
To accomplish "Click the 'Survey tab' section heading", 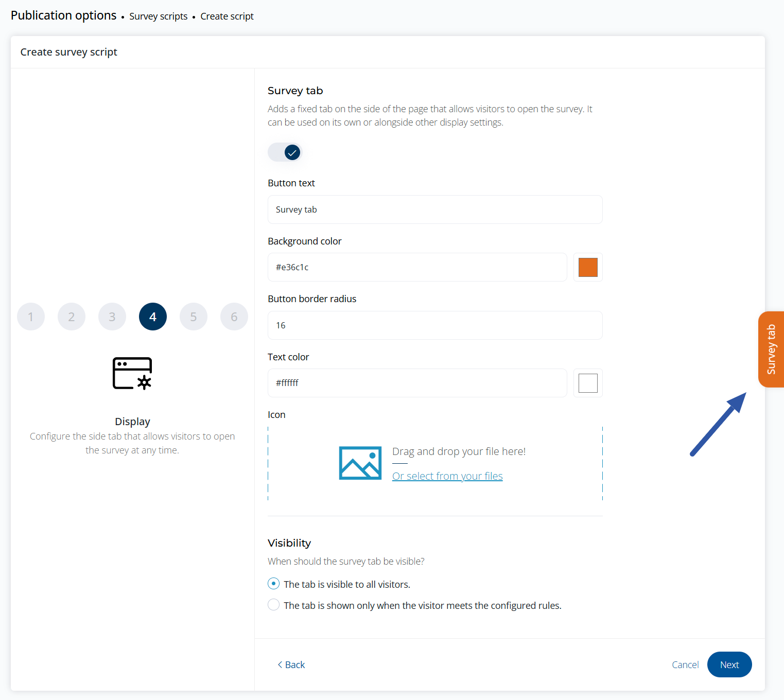I will point(295,91).
